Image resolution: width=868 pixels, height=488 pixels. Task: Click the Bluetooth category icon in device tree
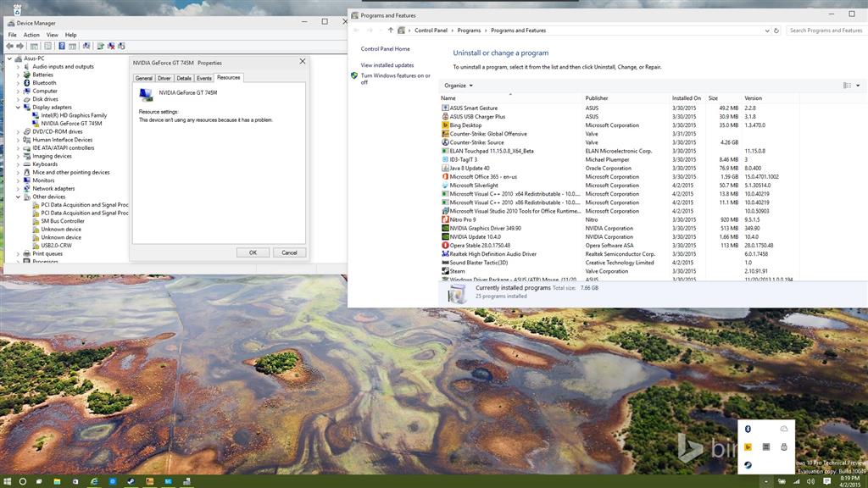pyautogui.click(x=26, y=82)
